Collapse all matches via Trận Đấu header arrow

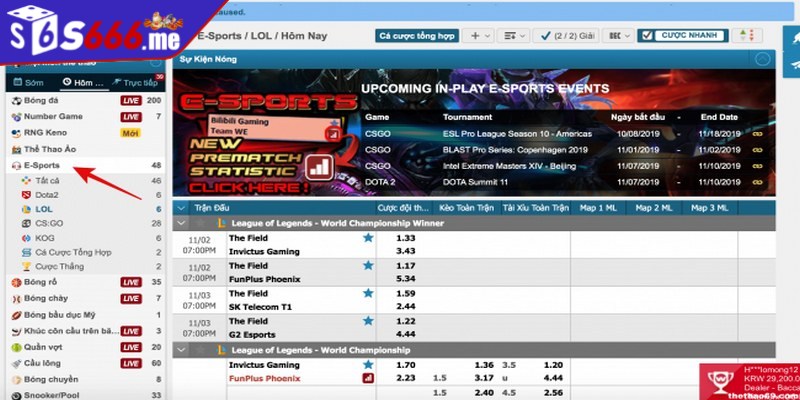tap(181, 208)
